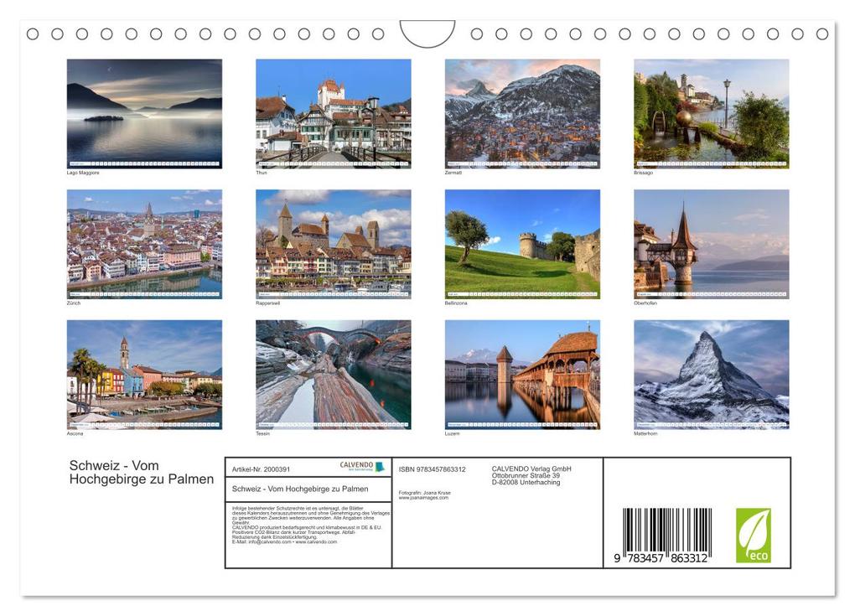
Task: Select the Lago Maggiore thumbnail
Action: click(x=144, y=113)
